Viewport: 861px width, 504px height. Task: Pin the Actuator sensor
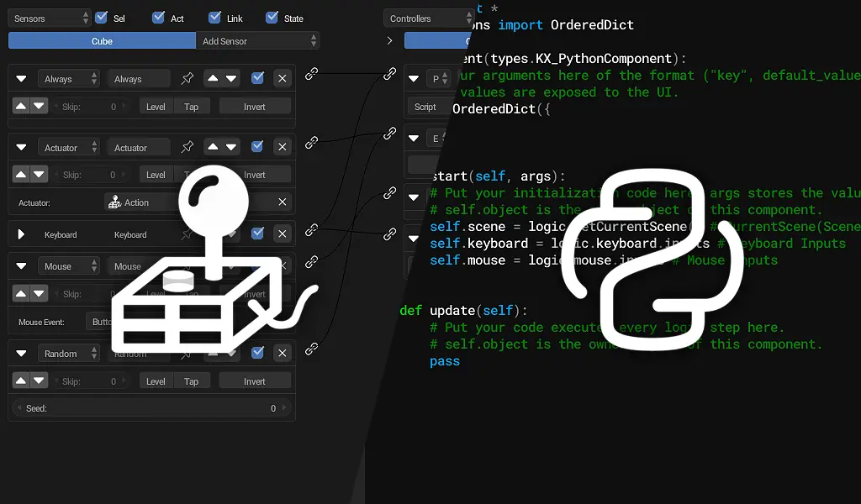(x=187, y=146)
